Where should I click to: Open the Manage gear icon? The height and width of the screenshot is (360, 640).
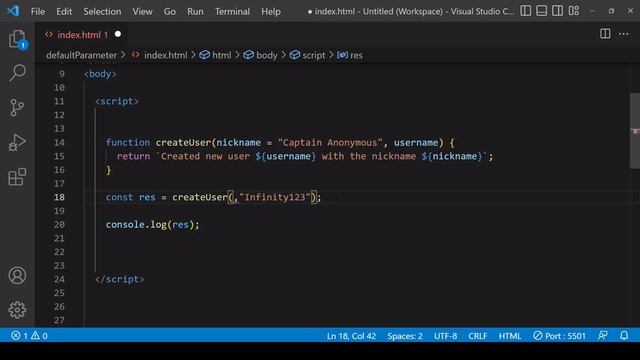coord(17,310)
